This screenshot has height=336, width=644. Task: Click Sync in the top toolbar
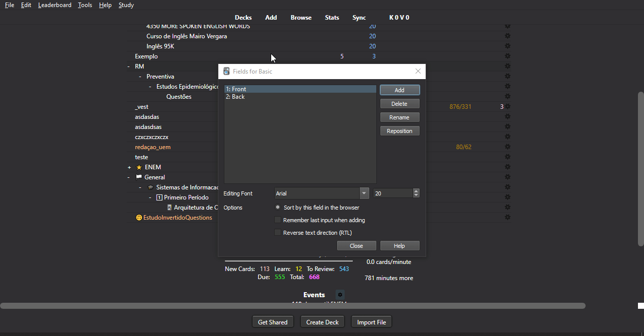(x=359, y=18)
